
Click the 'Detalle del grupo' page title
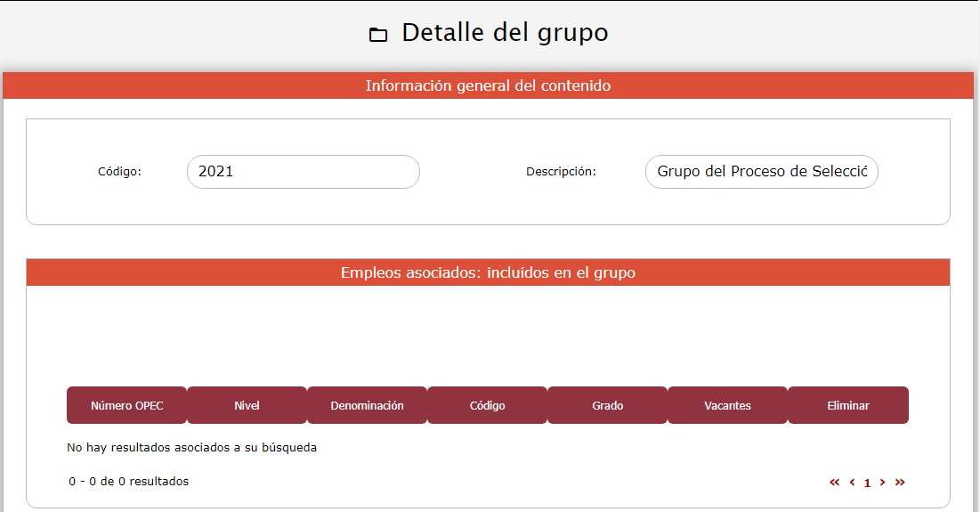(505, 33)
